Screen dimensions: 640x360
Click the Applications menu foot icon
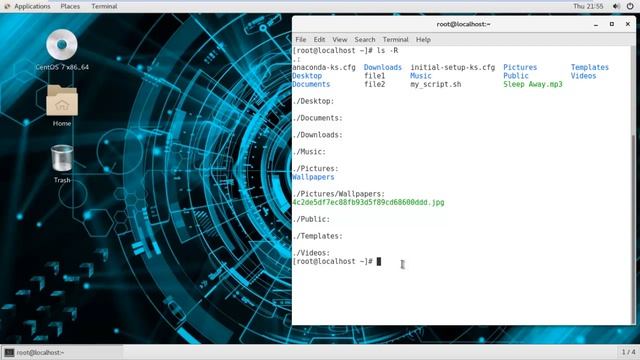tap(7, 6)
